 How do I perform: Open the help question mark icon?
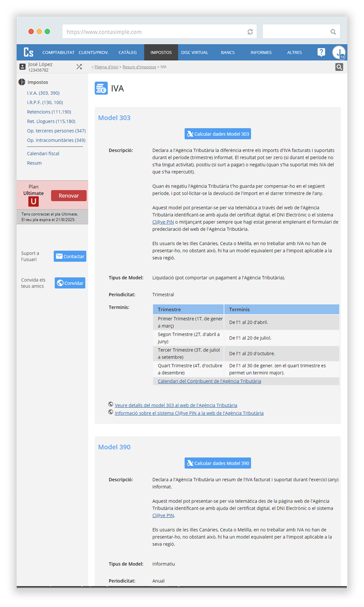(x=321, y=52)
